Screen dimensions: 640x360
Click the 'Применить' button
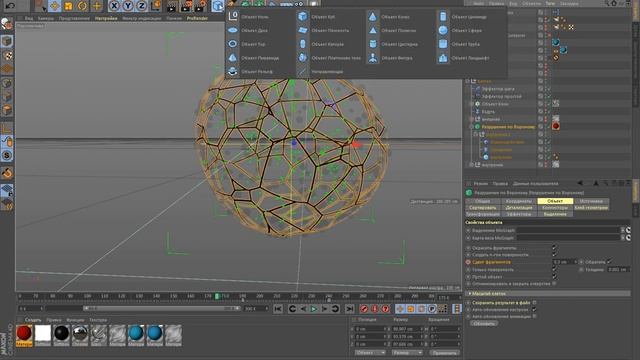(444, 353)
